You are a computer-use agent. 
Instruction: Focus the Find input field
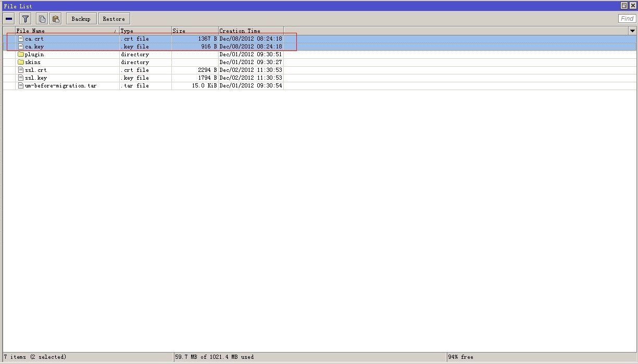coord(627,19)
